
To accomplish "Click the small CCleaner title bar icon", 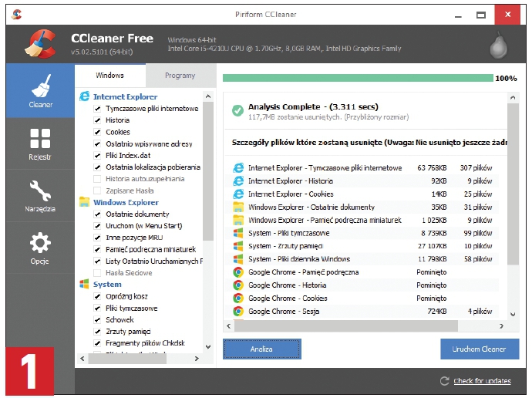I will click(16, 14).
